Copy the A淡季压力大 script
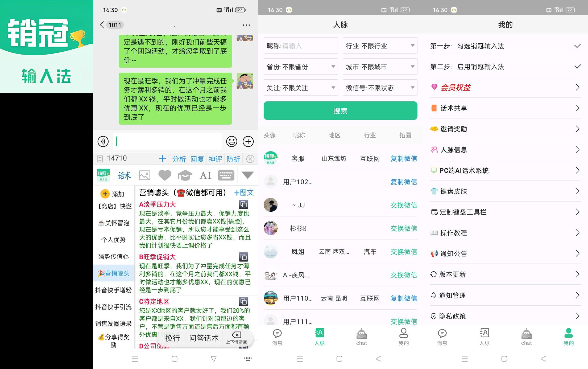 (x=243, y=204)
